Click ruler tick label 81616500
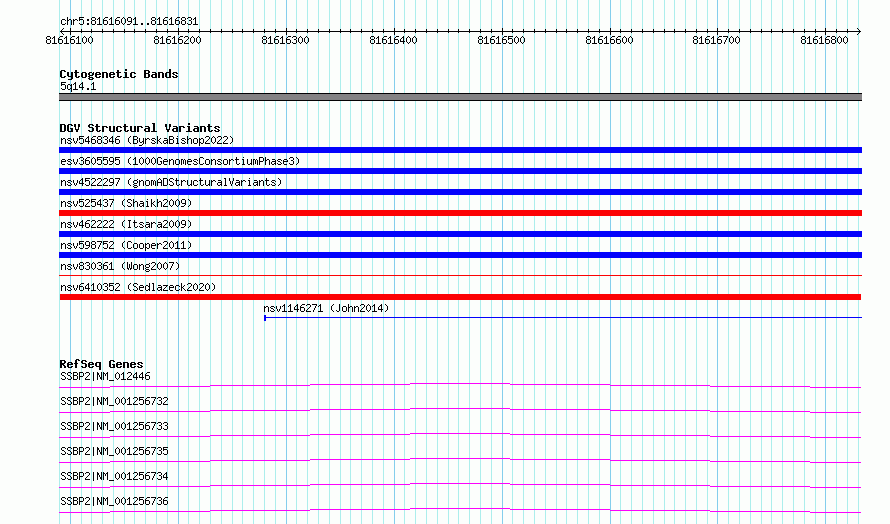This screenshot has width=890, height=524. 501,40
